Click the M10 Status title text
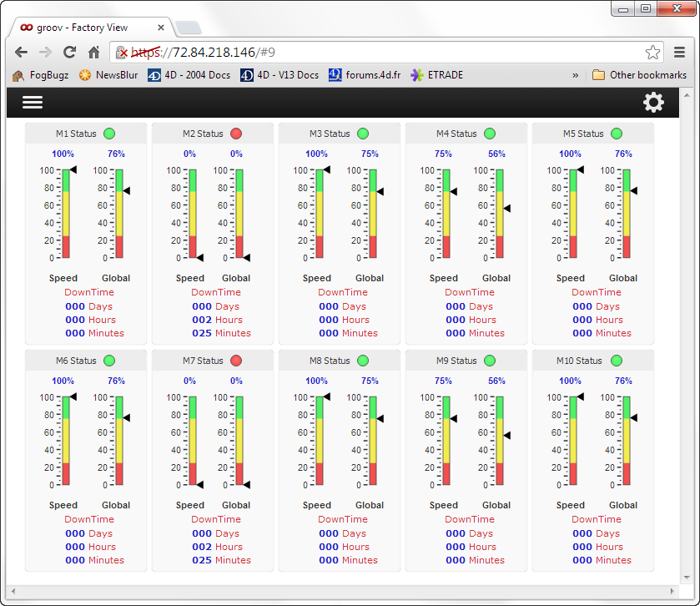700x606 pixels. [x=579, y=361]
